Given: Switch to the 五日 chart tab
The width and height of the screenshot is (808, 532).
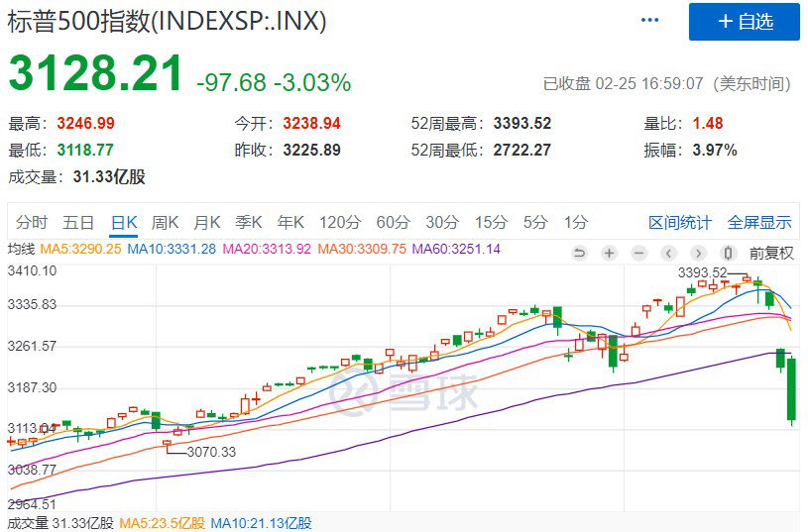Looking at the screenshot, I should click(78, 223).
